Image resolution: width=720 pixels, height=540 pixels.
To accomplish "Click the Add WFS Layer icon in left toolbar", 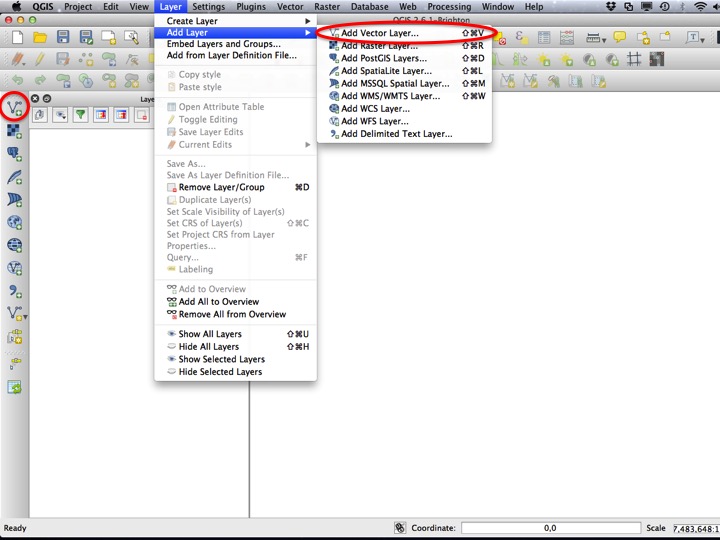I will click(14, 268).
